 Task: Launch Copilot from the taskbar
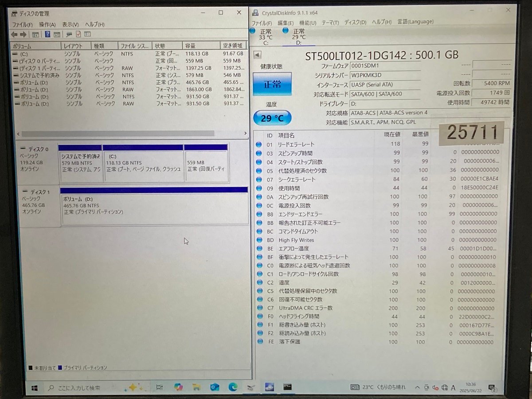[178, 387]
